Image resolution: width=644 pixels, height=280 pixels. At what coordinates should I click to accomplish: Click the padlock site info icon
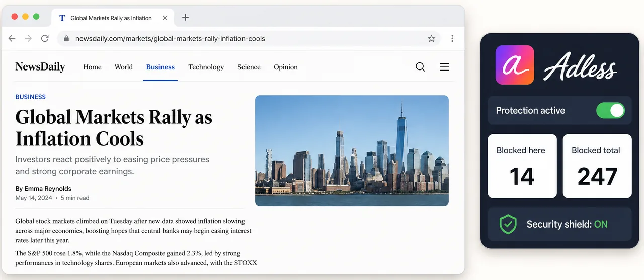[x=66, y=38]
